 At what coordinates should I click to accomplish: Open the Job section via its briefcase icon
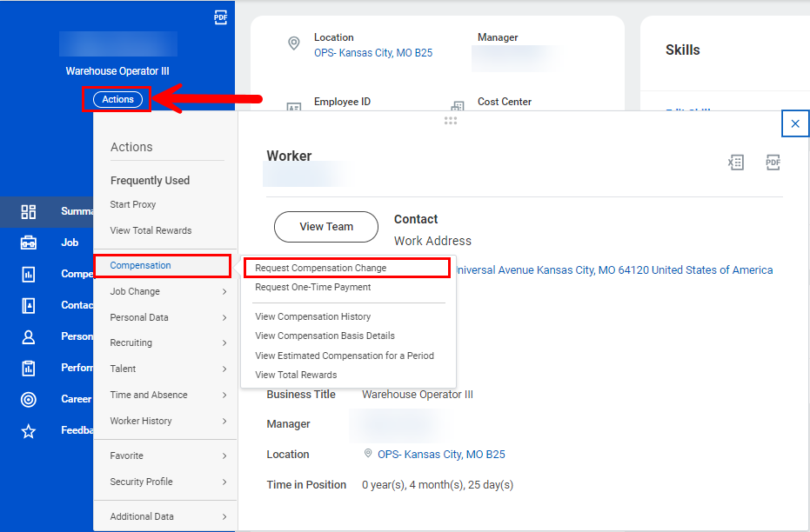(30, 243)
